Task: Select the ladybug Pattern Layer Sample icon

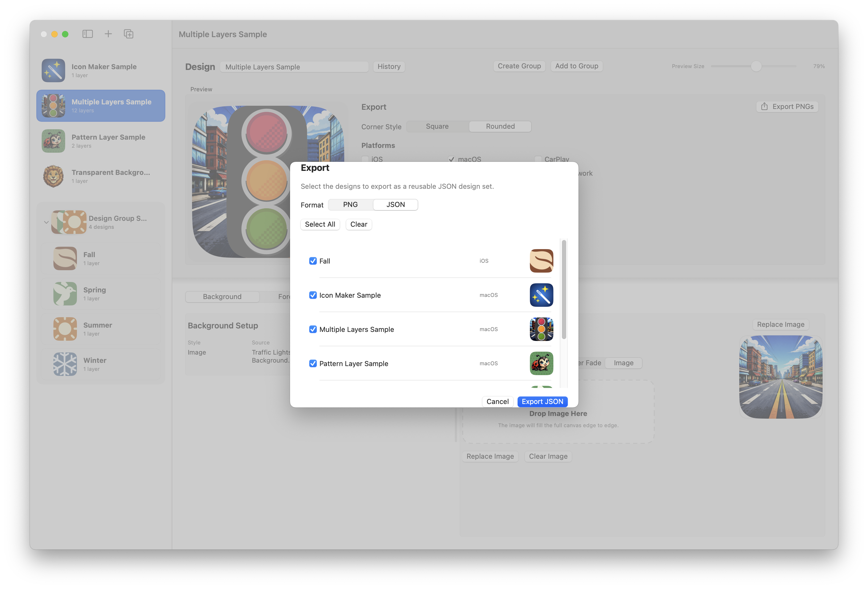Action: pyautogui.click(x=53, y=141)
